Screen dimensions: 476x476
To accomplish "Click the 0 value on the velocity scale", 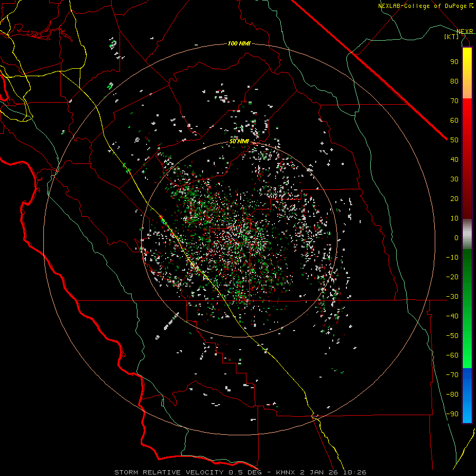I will (456, 238).
